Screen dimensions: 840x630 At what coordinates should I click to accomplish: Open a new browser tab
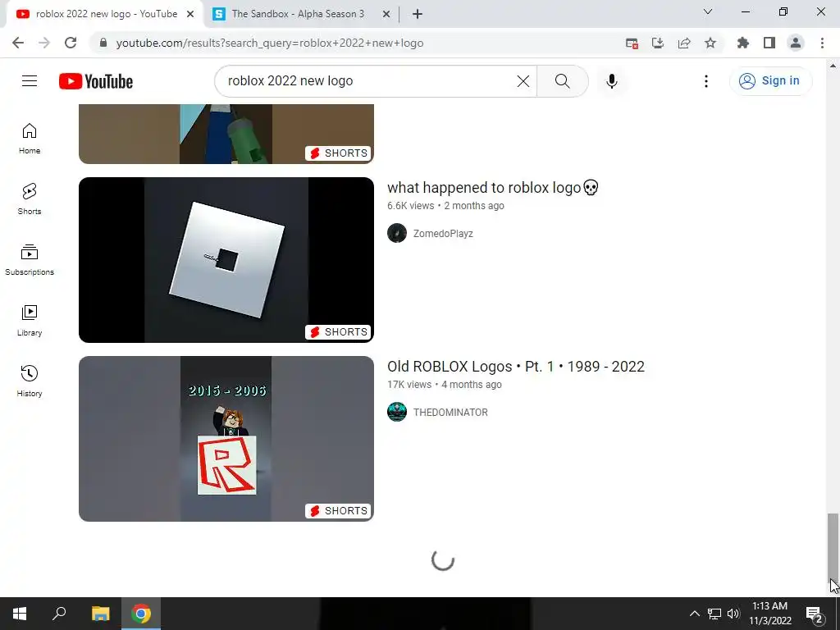point(418,15)
